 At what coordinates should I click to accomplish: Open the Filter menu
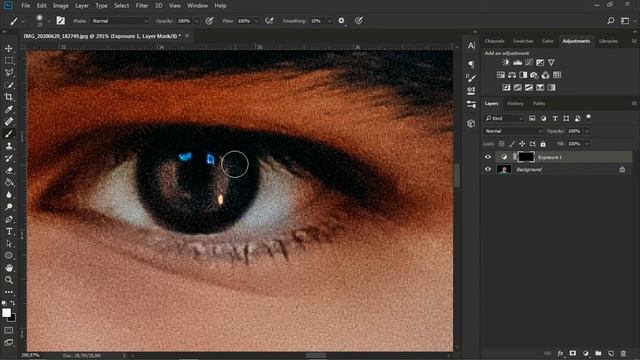142,6
